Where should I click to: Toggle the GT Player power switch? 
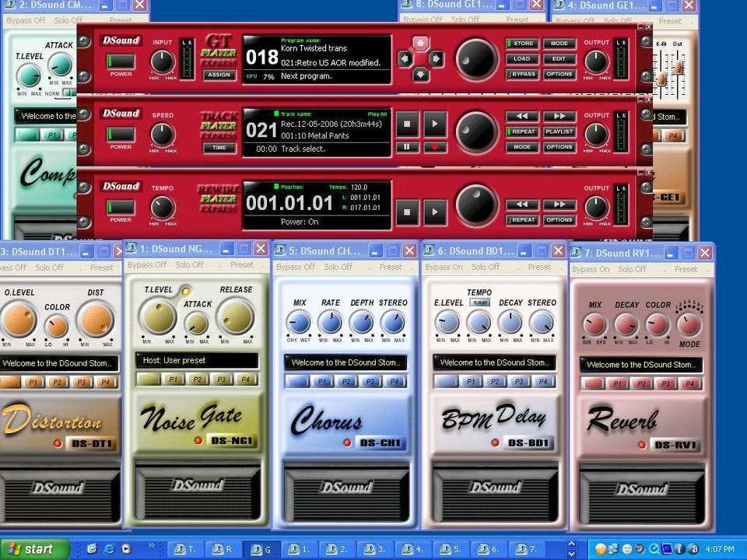pos(121,61)
